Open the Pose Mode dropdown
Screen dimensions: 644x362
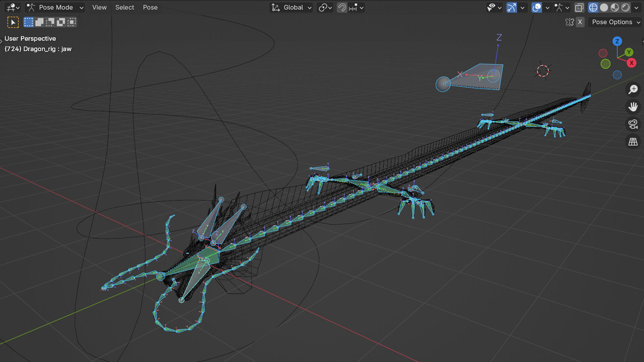[x=55, y=7]
